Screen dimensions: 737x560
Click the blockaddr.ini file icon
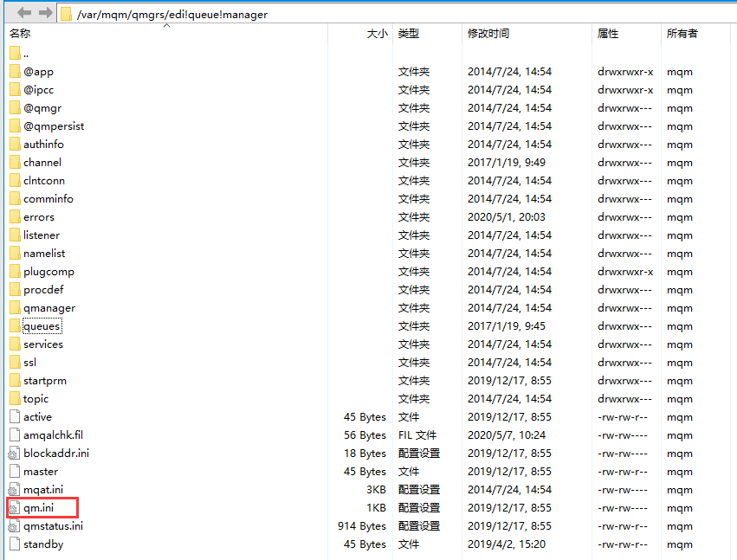coord(14,454)
